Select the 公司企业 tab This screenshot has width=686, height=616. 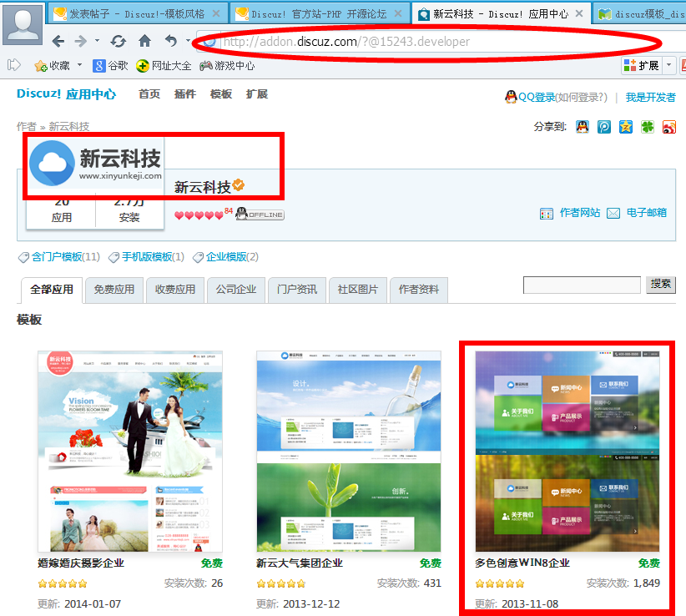click(x=236, y=290)
